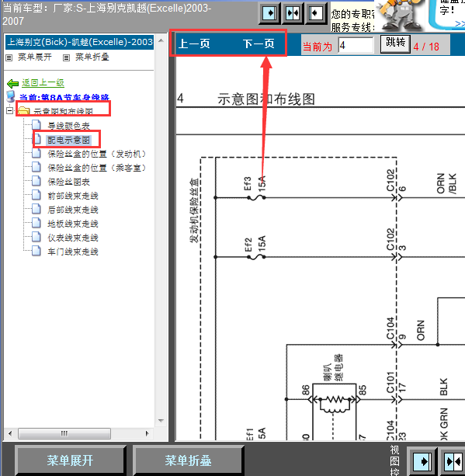This screenshot has height=476, width=465.
Task: Open 保险丝盒的位置（发动机） item
Action: point(97,154)
